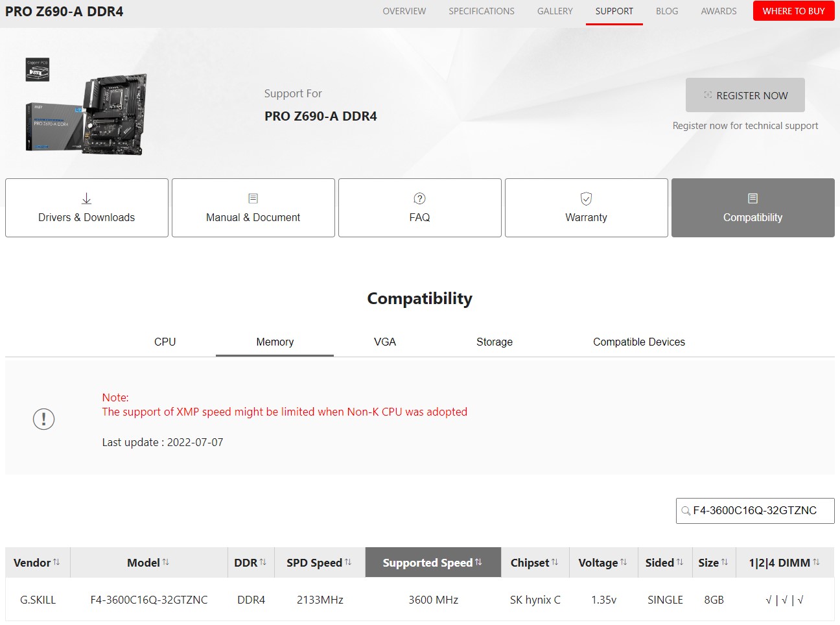Click the Model column header

tap(148, 562)
